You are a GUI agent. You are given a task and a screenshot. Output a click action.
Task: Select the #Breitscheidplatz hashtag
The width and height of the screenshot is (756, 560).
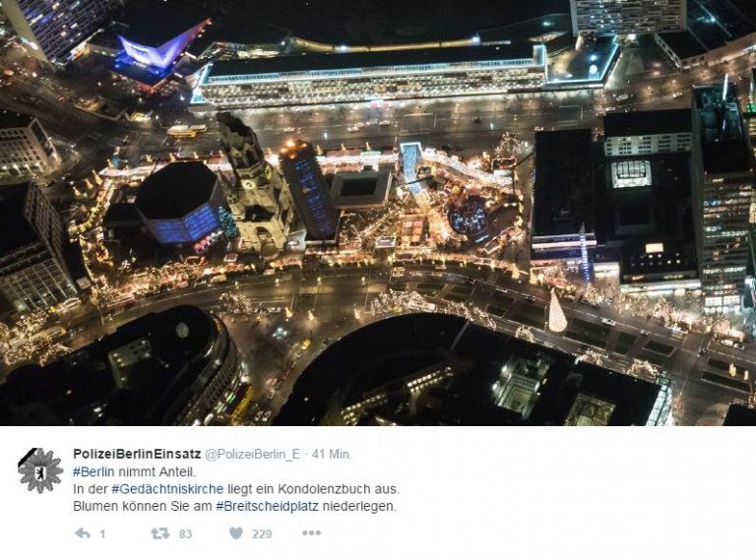tap(267, 507)
